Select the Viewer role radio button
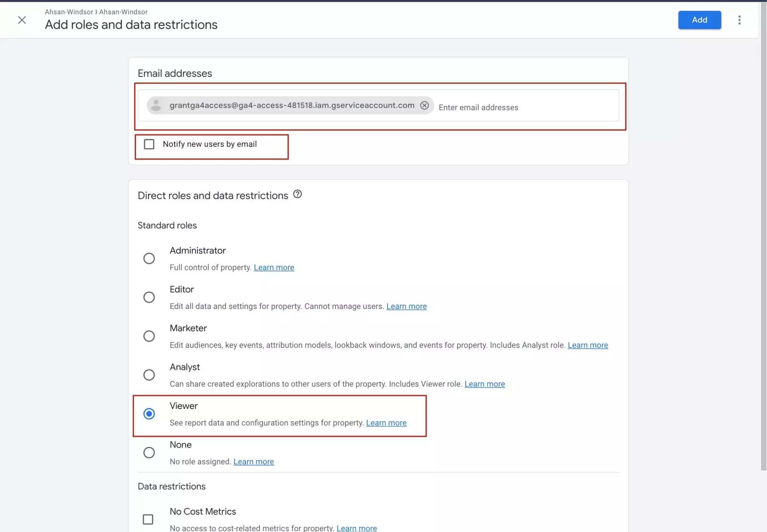Image resolution: width=767 pixels, height=532 pixels. 149,414
